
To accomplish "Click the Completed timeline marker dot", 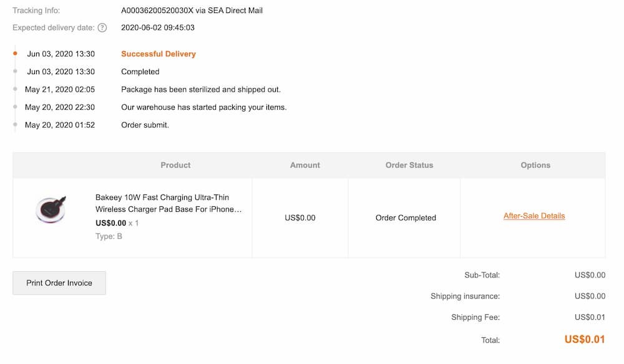I will (x=15, y=71).
